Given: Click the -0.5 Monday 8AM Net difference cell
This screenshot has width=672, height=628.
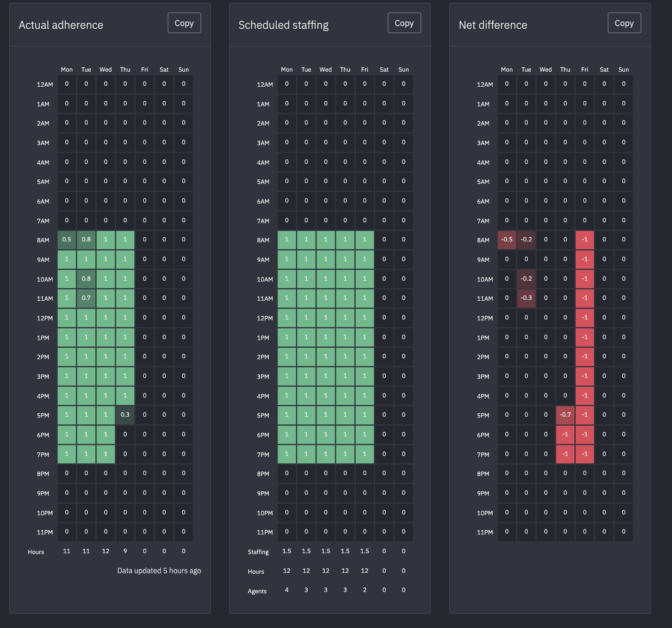Looking at the screenshot, I should (x=507, y=240).
